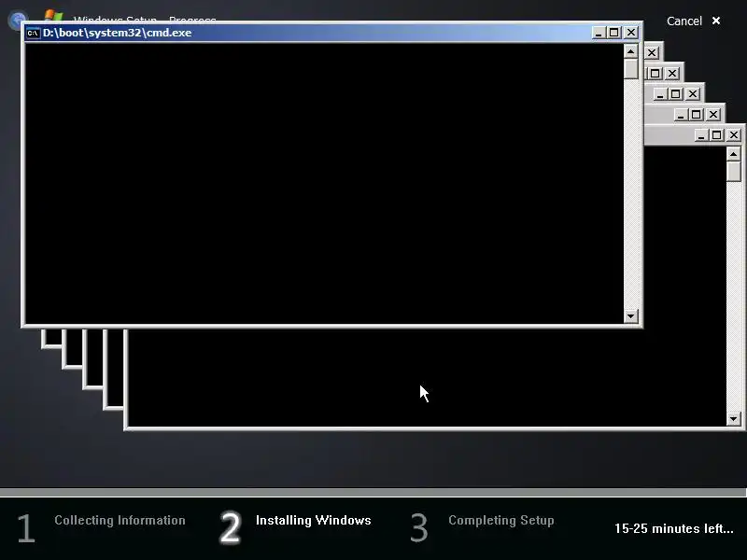Click the scroll up arrow of the lowest background cmd window
747x560 pixels.
click(x=734, y=154)
